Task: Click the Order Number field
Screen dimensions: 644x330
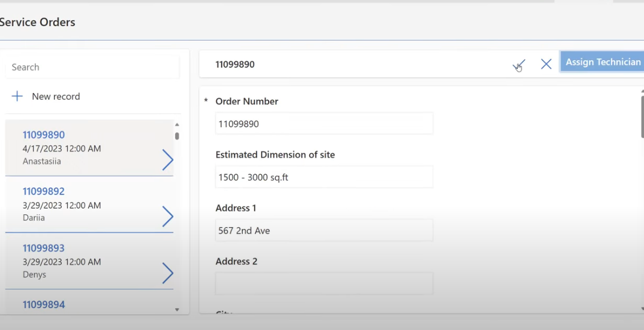Action: 323,123
